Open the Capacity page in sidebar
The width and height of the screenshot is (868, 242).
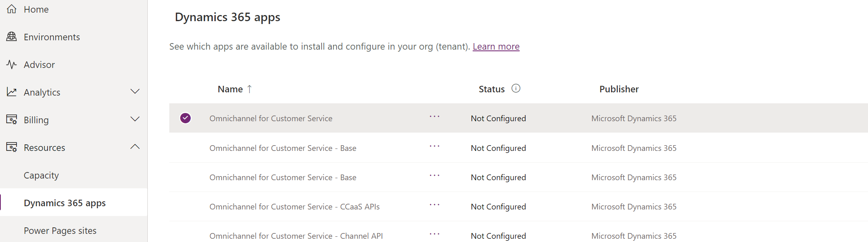41,175
